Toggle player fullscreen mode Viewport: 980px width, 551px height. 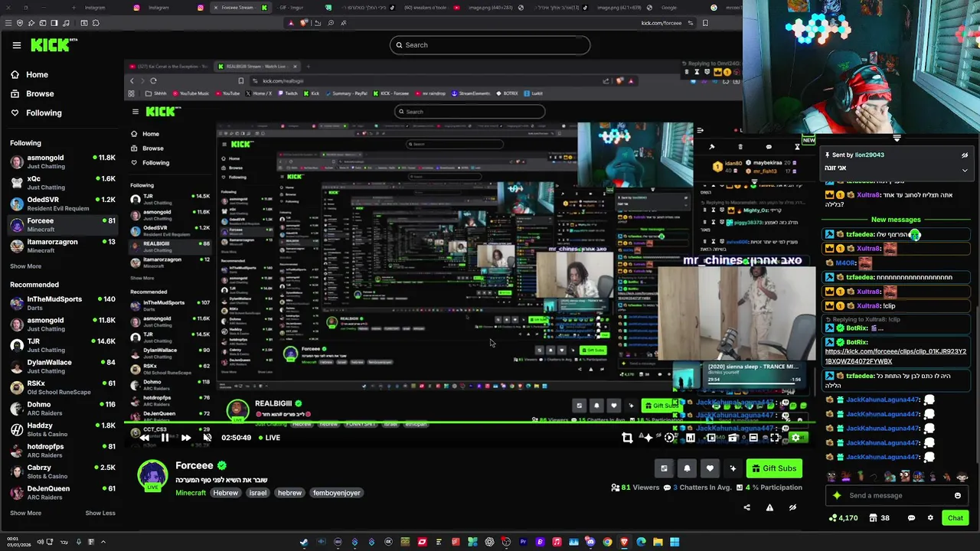[x=775, y=438]
